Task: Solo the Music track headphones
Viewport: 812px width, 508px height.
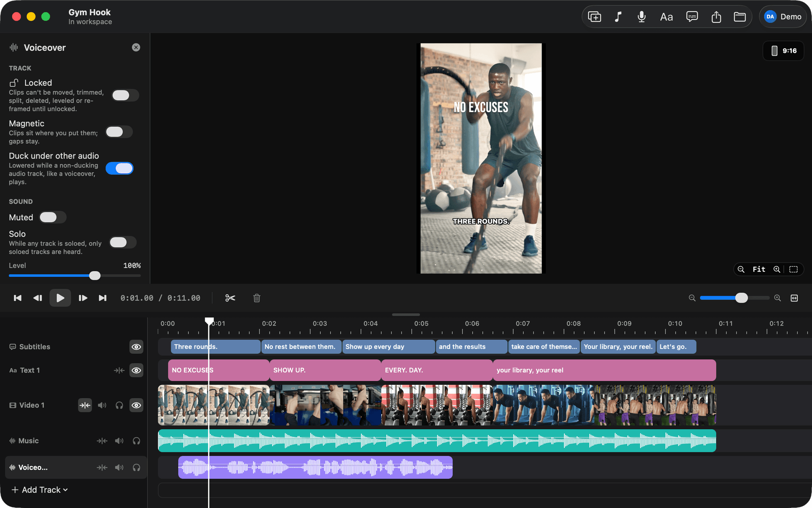Action: tap(136, 441)
